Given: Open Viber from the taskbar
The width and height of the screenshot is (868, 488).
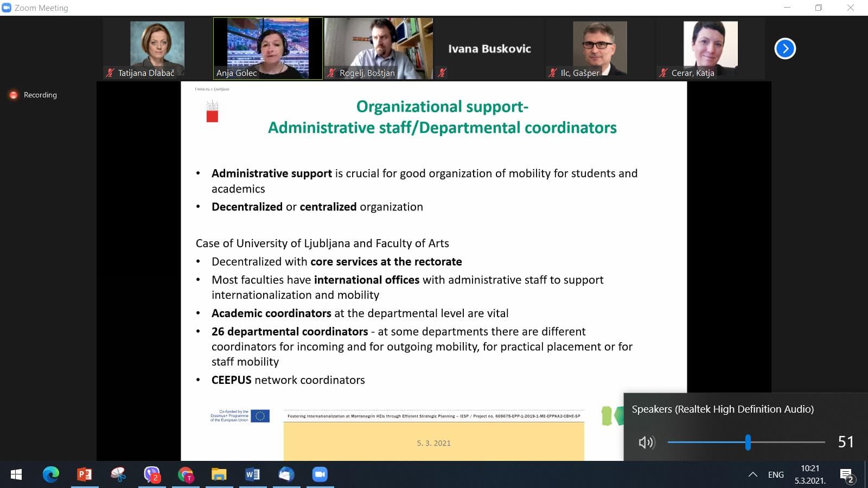Looking at the screenshot, I should coord(152,475).
